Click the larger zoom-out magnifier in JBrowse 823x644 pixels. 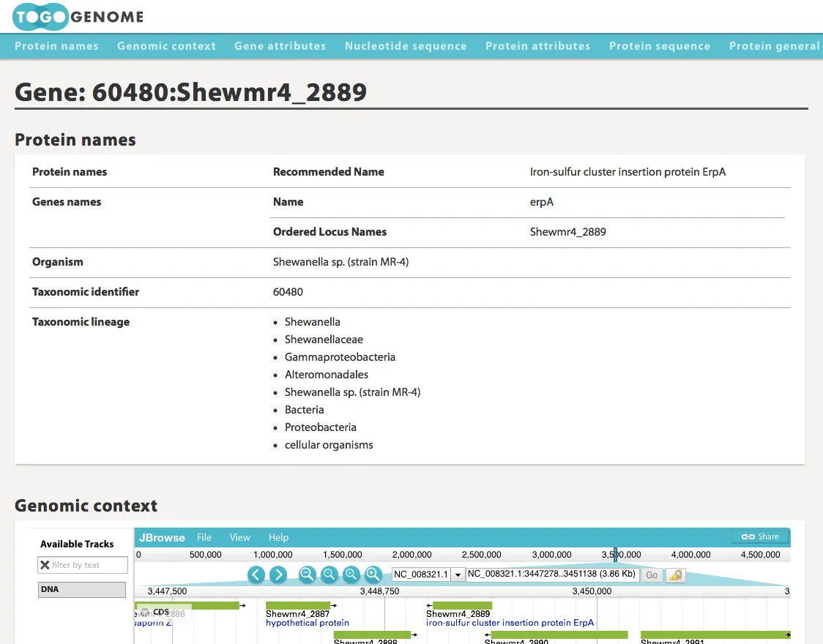pyautogui.click(x=307, y=574)
